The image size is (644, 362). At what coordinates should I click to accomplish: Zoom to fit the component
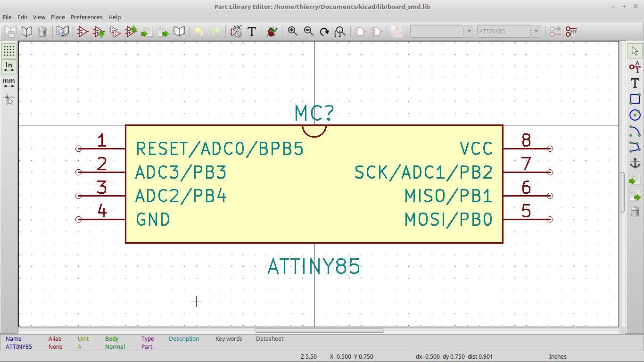tap(340, 32)
